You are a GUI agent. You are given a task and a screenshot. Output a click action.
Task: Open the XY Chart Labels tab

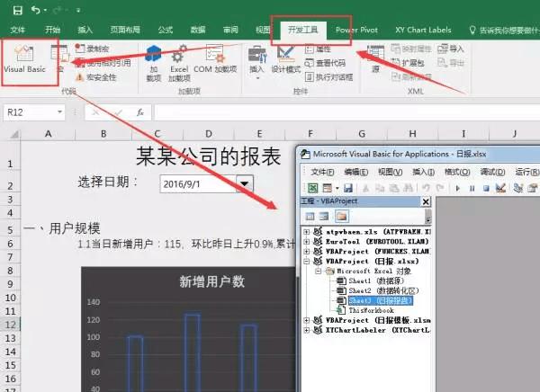tap(423, 30)
